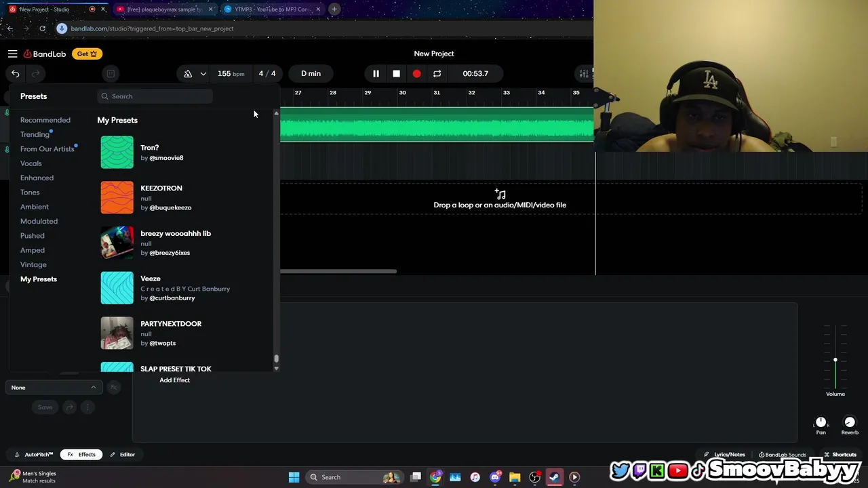
Task: Select the My Presets category
Action: coord(39,279)
